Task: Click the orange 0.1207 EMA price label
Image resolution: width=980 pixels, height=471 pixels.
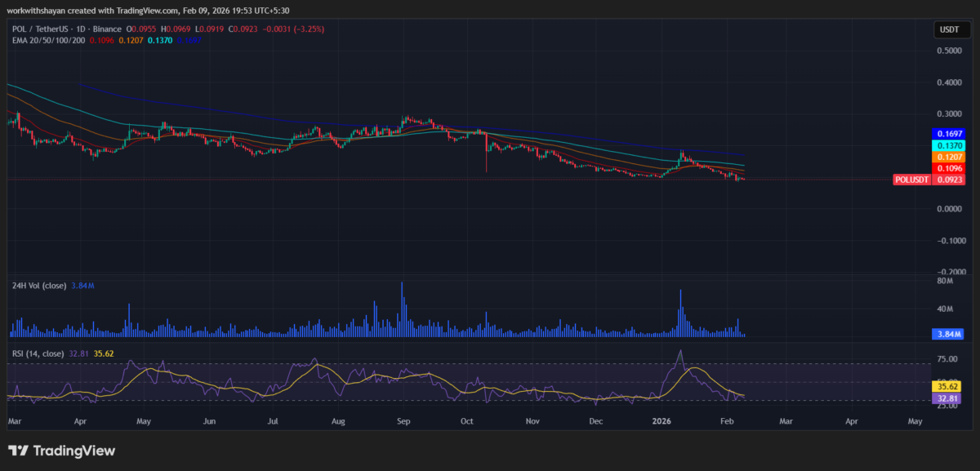Action: pyautogui.click(x=948, y=157)
